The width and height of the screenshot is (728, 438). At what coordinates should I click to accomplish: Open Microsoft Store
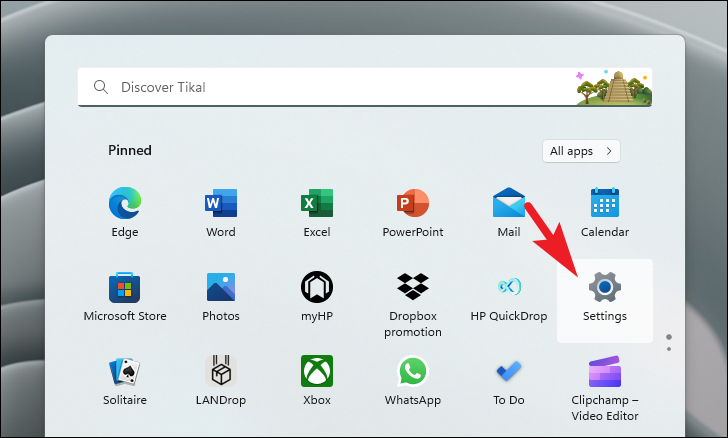(124, 288)
